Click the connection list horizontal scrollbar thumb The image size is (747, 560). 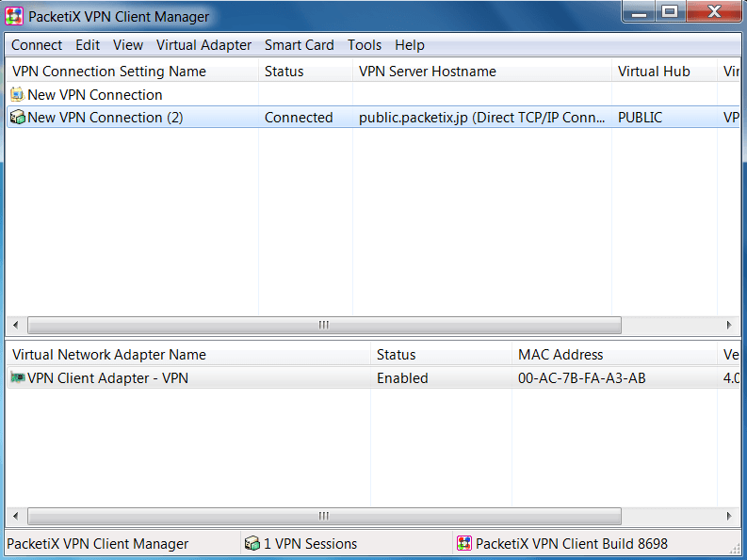point(324,326)
